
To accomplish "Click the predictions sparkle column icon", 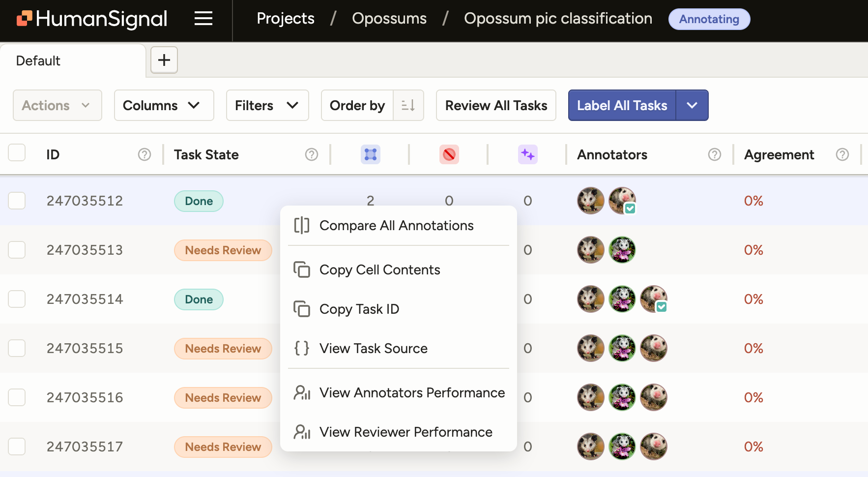I will [x=528, y=154].
